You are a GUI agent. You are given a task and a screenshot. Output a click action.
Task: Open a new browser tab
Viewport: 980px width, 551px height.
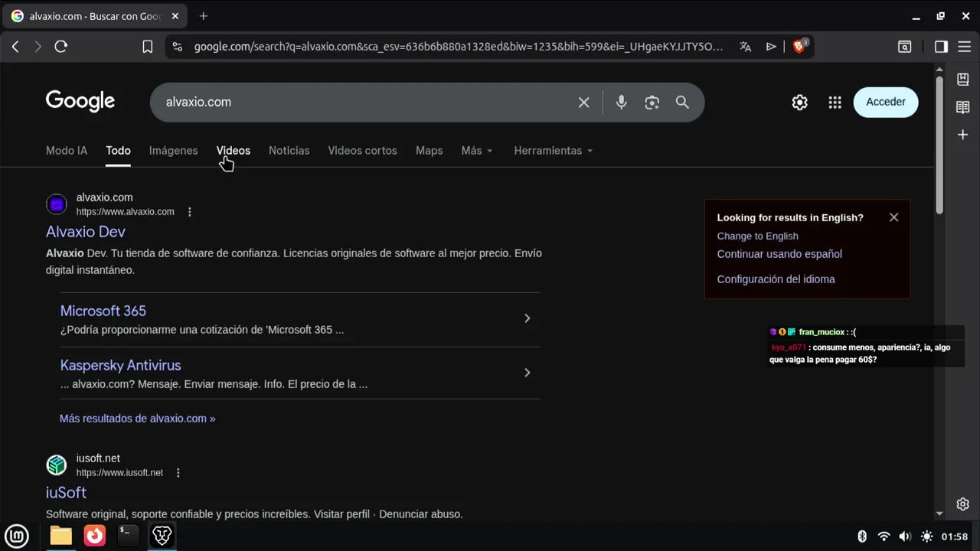tap(204, 16)
